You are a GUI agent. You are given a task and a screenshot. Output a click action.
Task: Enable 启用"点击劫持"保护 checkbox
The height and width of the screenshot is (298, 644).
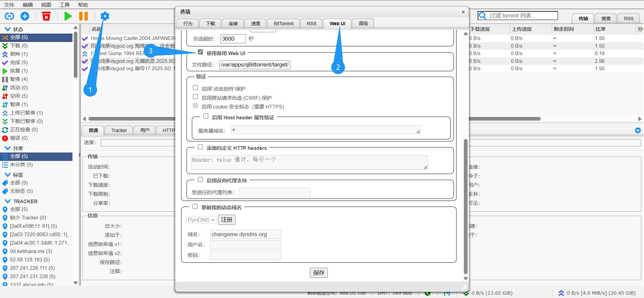point(196,88)
